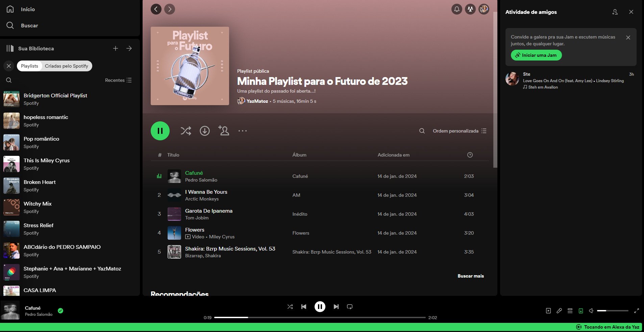Open Miley Cyrus artist link
The width and height of the screenshot is (644, 332).
coord(222,237)
